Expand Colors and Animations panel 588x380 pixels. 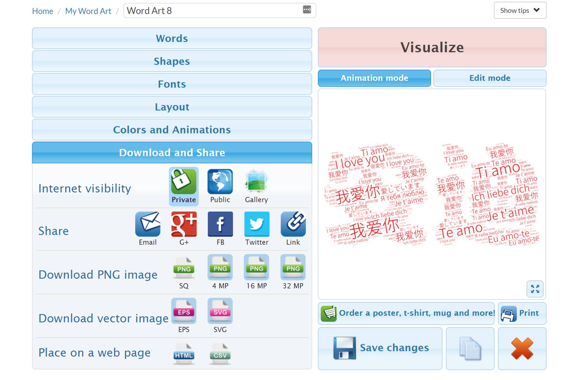click(172, 130)
